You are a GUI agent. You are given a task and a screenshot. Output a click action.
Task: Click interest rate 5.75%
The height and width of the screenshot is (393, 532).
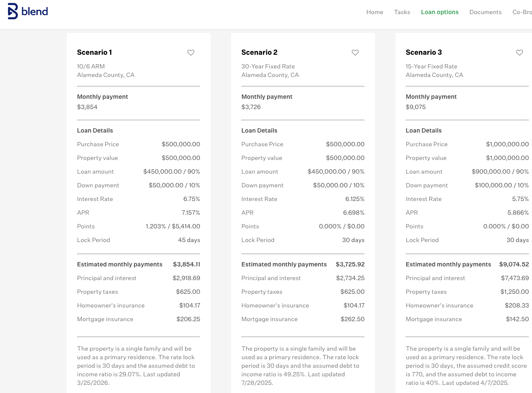(520, 199)
